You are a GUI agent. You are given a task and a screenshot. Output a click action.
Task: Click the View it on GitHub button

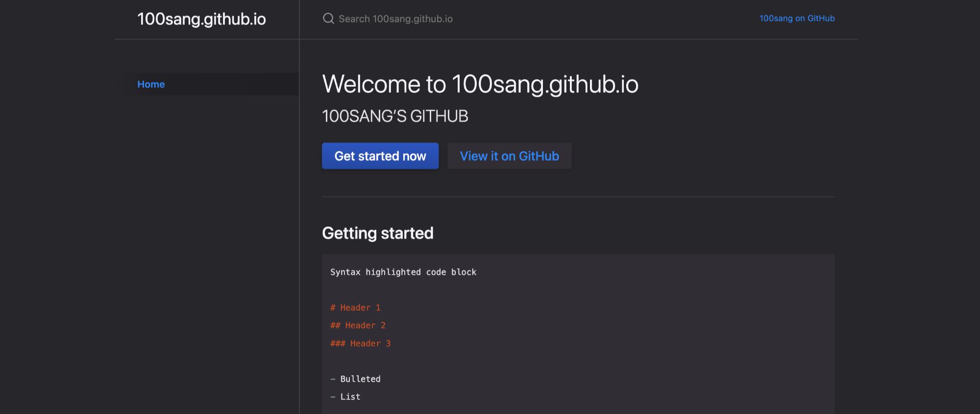pos(509,156)
